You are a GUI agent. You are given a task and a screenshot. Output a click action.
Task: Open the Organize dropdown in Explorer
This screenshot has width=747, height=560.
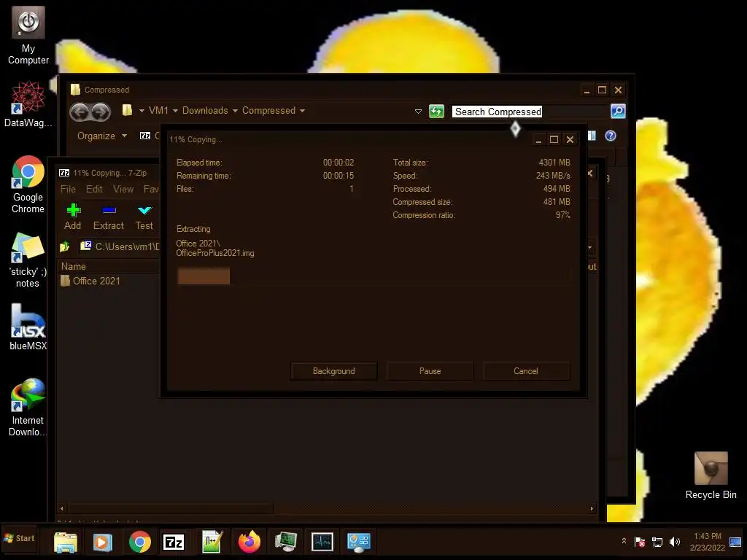click(x=102, y=136)
